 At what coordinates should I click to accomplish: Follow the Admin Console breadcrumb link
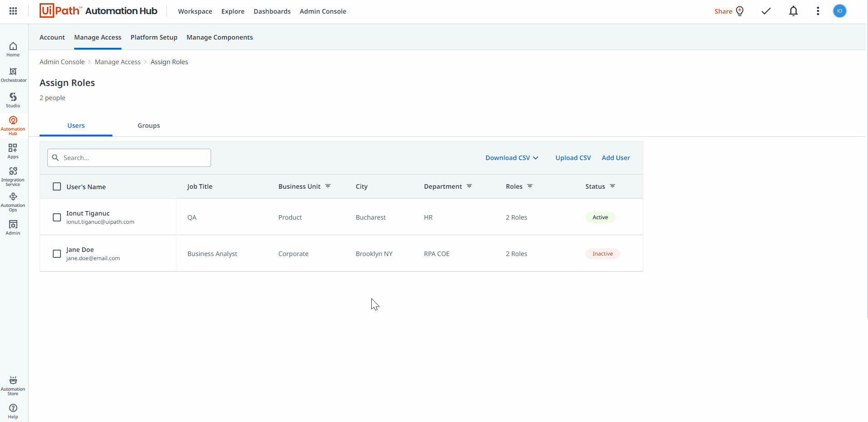62,62
